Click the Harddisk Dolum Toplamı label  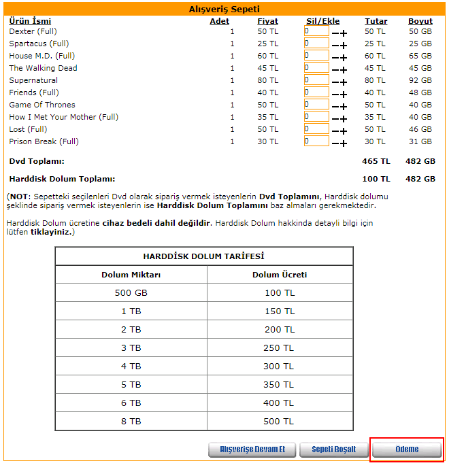62,179
